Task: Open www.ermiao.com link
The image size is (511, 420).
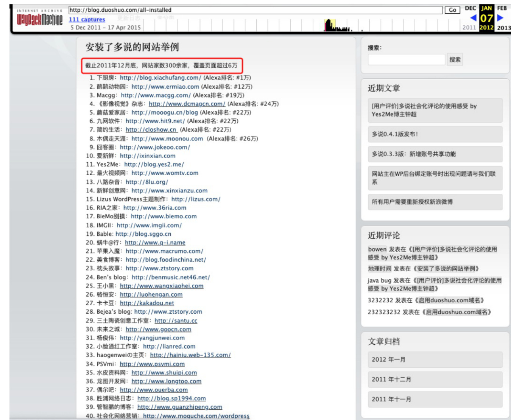Action: point(165,86)
